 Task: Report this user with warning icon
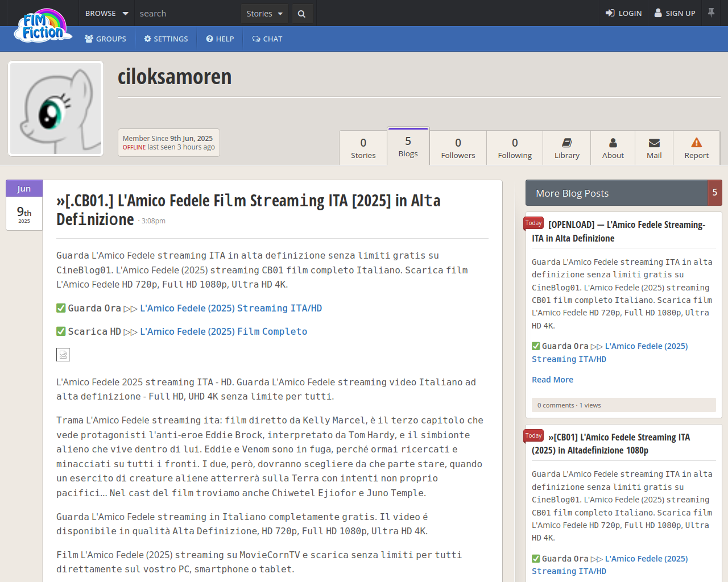697,148
